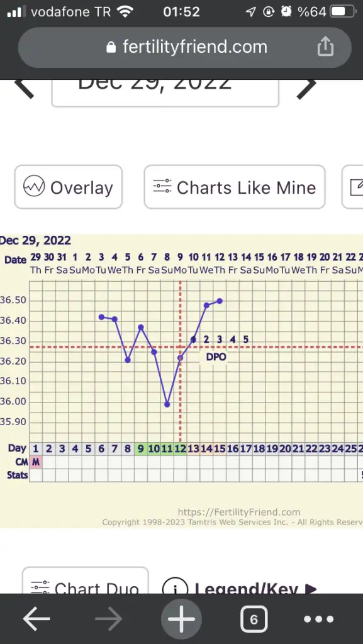
Task: Select the lowest temperature point at 36.00
Action: tap(167, 404)
